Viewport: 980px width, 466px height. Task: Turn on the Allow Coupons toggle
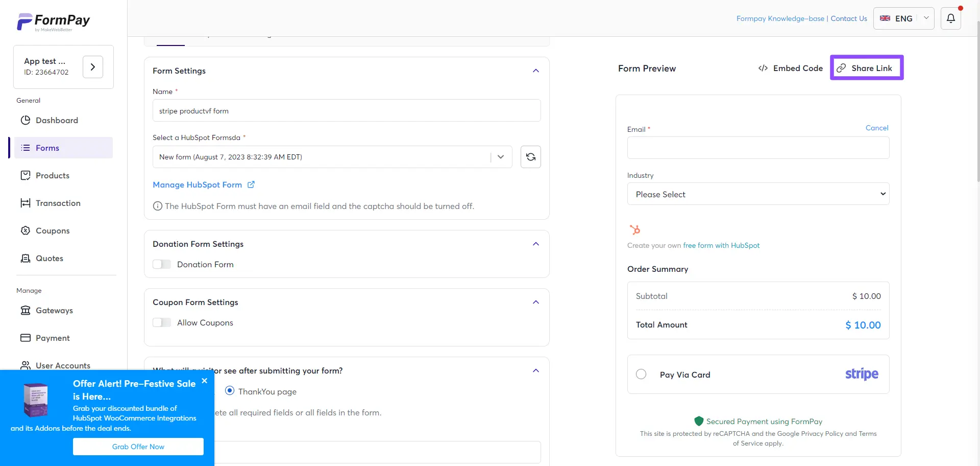click(x=162, y=322)
